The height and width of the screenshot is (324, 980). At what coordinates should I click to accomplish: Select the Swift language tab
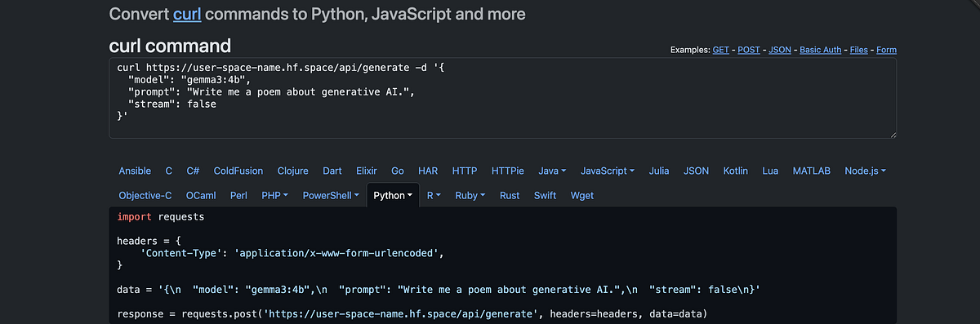[545, 195]
